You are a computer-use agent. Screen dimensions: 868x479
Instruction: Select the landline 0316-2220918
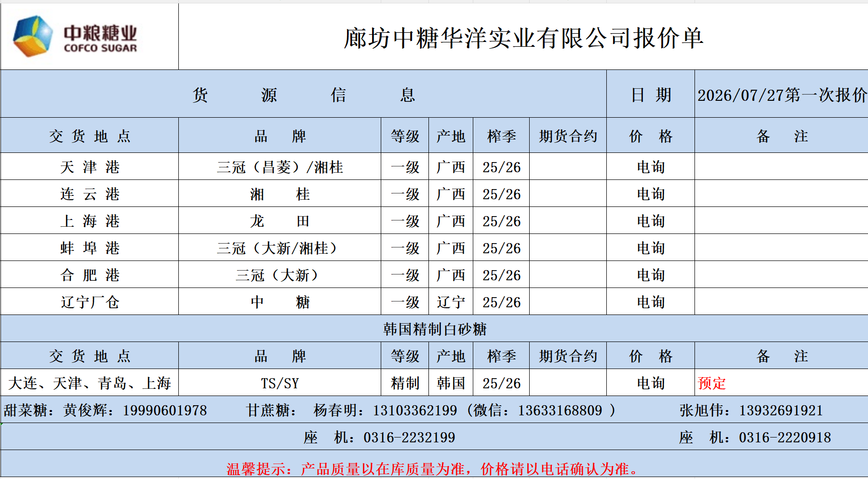(x=755, y=437)
